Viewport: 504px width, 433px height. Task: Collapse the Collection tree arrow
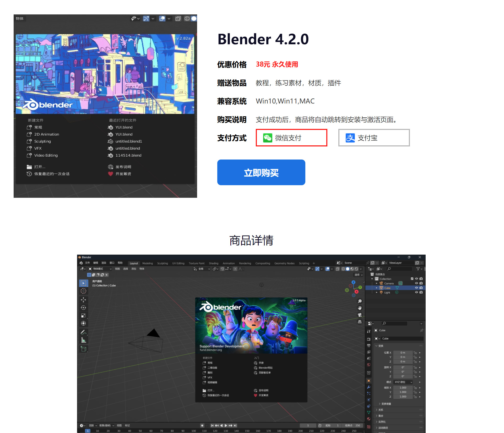pyautogui.click(x=372, y=279)
